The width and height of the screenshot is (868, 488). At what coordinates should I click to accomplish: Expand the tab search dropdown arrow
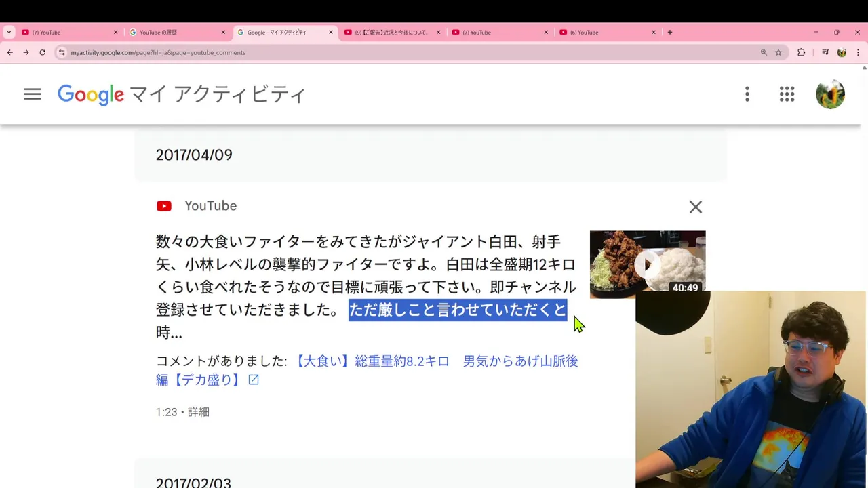[x=9, y=32]
